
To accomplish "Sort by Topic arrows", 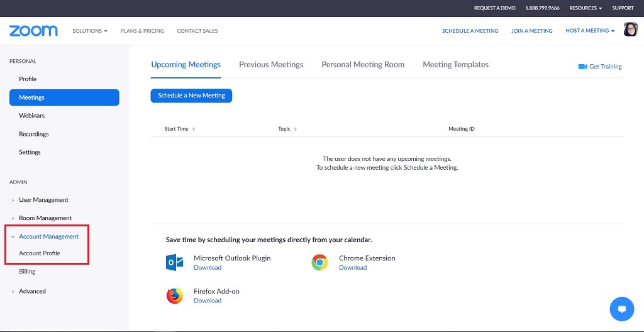I will pyautogui.click(x=296, y=129).
